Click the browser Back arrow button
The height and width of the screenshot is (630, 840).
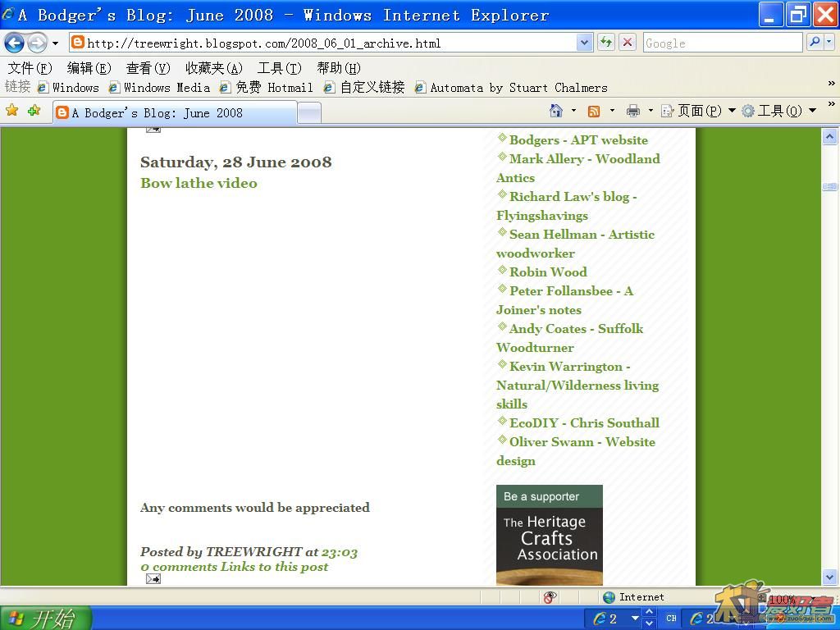pyautogui.click(x=15, y=43)
